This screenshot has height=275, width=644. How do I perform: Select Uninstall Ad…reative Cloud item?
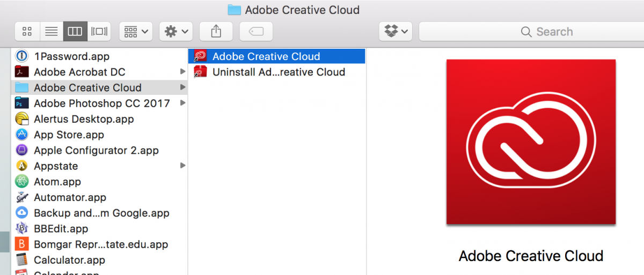click(279, 72)
